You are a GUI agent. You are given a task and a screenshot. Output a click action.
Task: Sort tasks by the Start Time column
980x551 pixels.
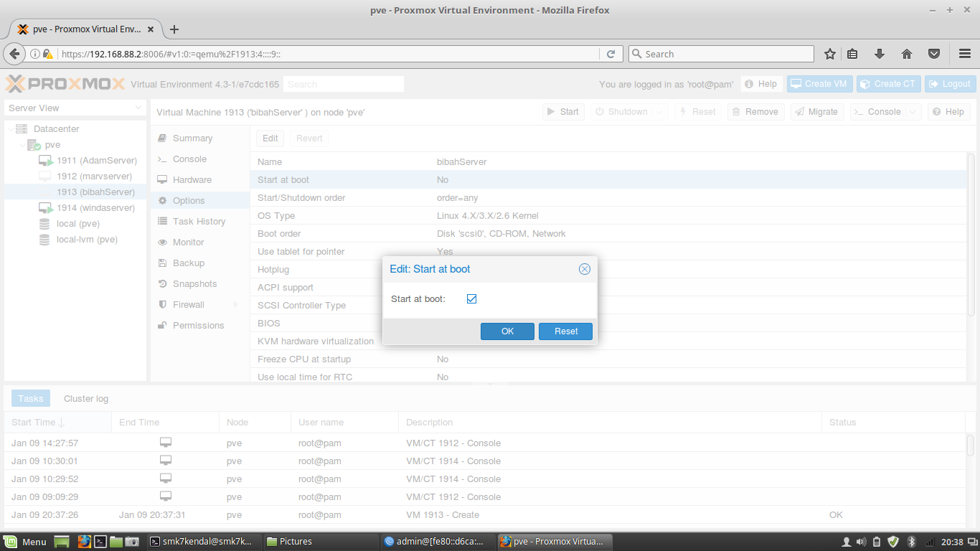click(x=57, y=423)
